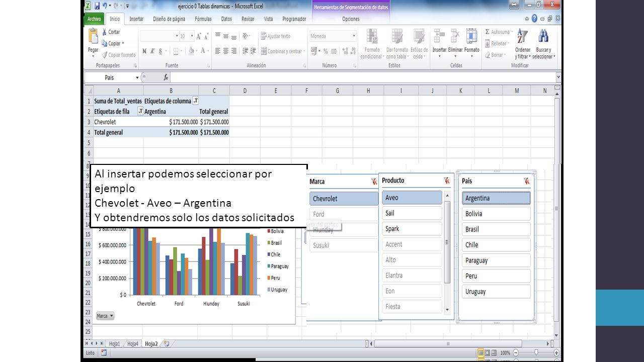Open the empty font name combo box
644x362 pixels.
pyautogui.click(x=159, y=36)
